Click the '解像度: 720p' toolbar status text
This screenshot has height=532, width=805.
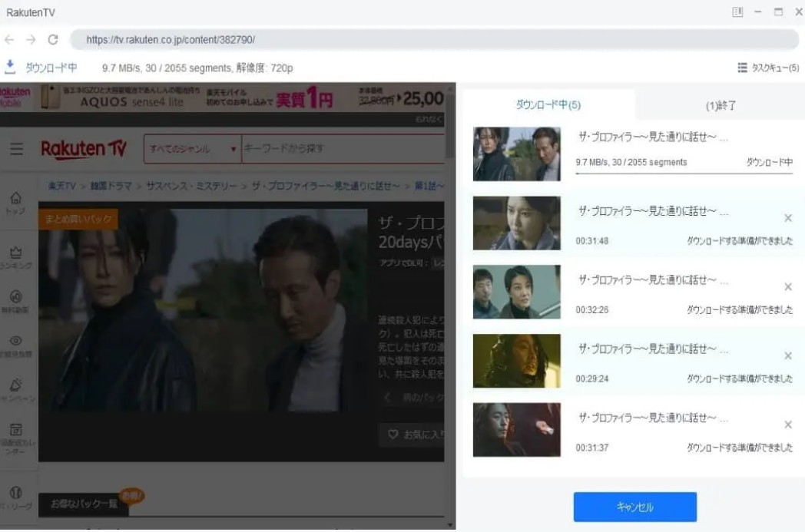coord(265,68)
